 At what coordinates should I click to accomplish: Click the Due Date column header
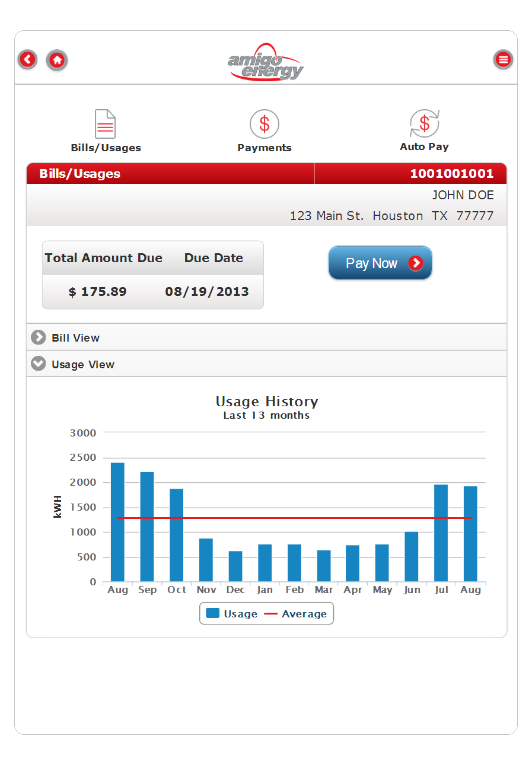click(x=214, y=258)
